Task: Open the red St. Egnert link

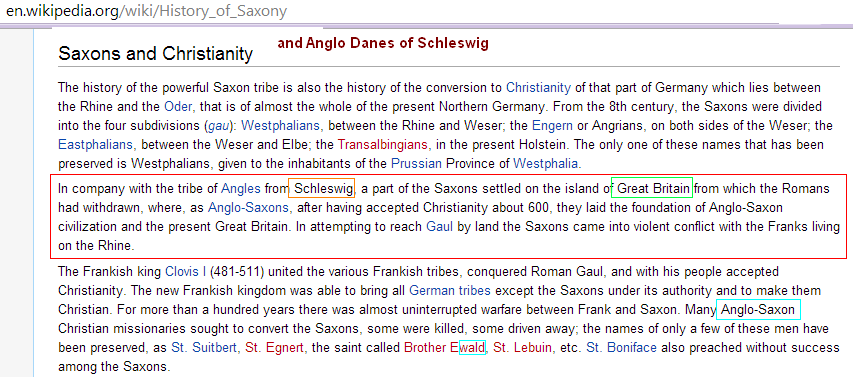Action: click(274, 348)
